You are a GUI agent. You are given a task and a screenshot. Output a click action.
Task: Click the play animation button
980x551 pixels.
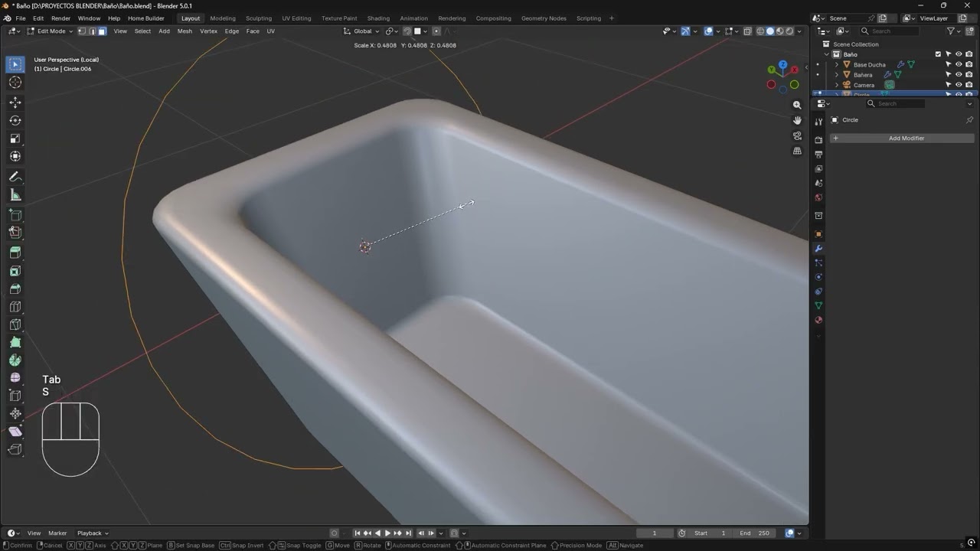[387, 533]
